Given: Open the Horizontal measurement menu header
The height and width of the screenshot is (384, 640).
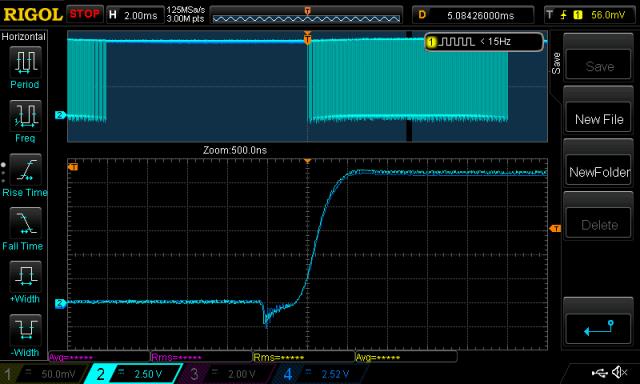Looking at the screenshot, I should [24, 37].
